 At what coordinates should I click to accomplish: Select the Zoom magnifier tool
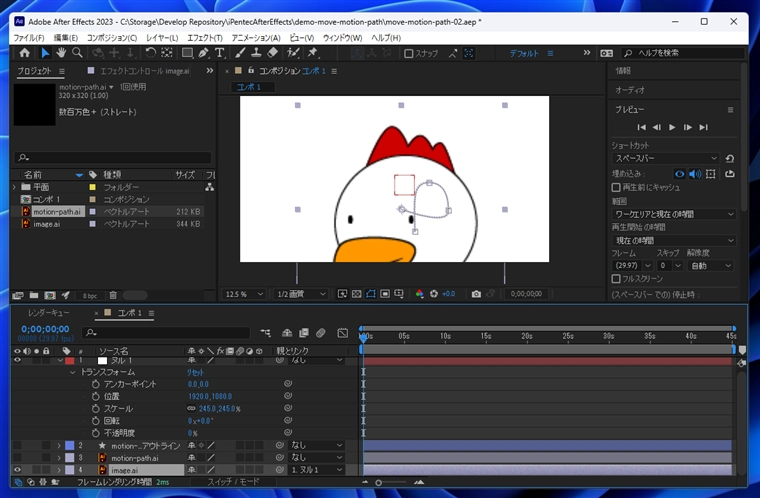point(77,53)
